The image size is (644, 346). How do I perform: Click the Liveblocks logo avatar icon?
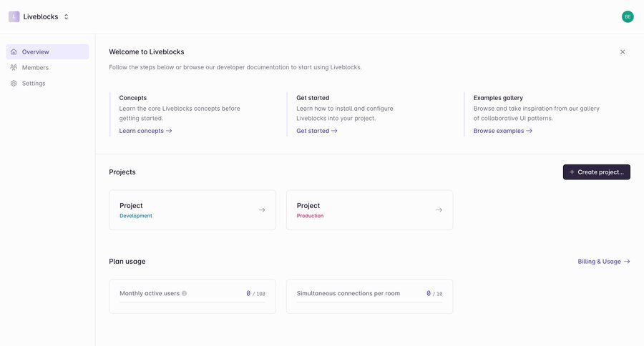[x=14, y=17]
